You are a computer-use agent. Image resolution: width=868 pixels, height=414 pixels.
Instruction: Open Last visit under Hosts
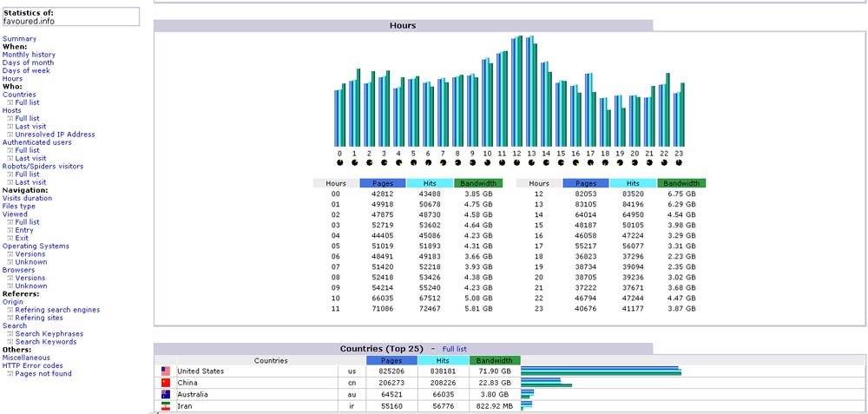pyautogui.click(x=30, y=127)
